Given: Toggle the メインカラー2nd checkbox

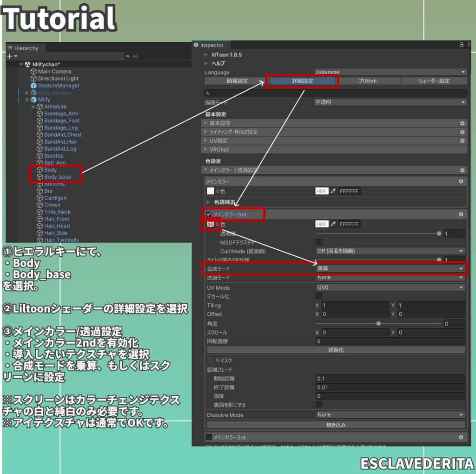Looking at the screenshot, I should pyautogui.click(x=209, y=214).
